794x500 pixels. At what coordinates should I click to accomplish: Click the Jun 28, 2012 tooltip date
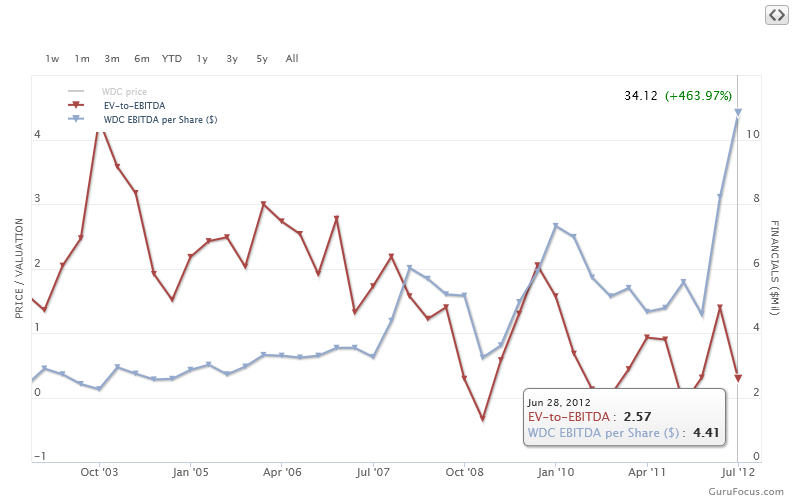[x=559, y=403]
